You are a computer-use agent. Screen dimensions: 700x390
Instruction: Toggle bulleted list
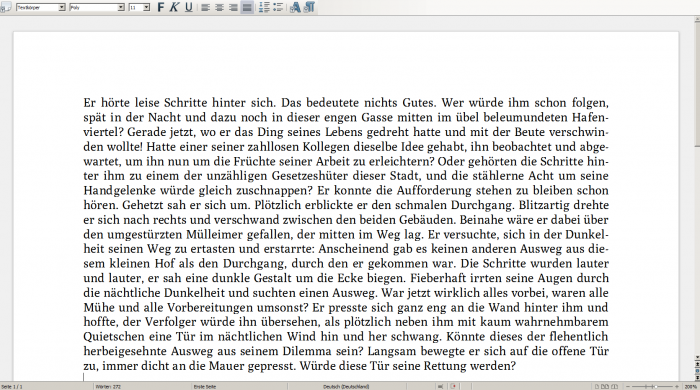click(x=278, y=7)
